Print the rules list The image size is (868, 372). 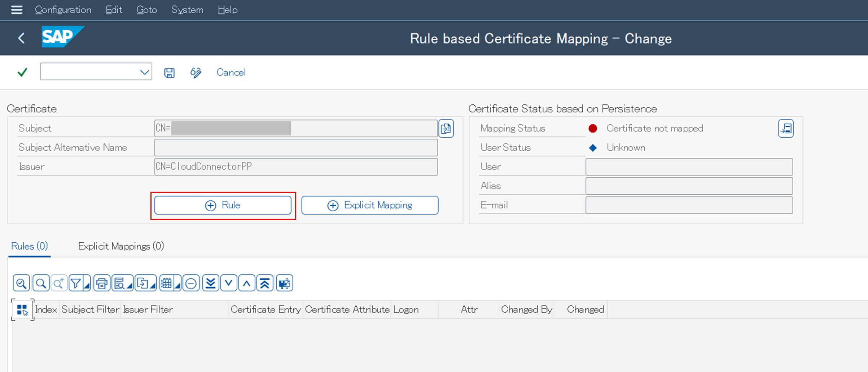[x=102, y=283]
